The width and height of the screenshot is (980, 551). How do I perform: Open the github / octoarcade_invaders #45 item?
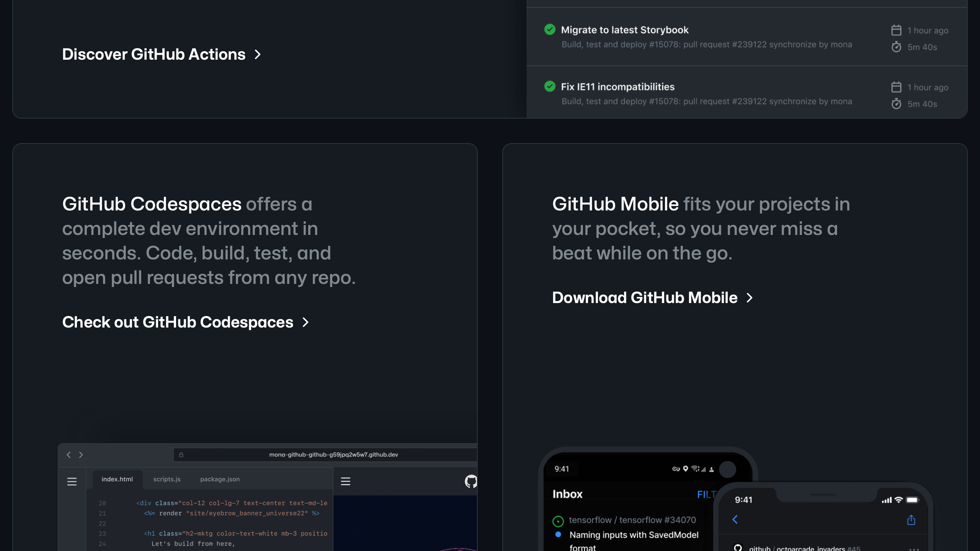point(805,548)
